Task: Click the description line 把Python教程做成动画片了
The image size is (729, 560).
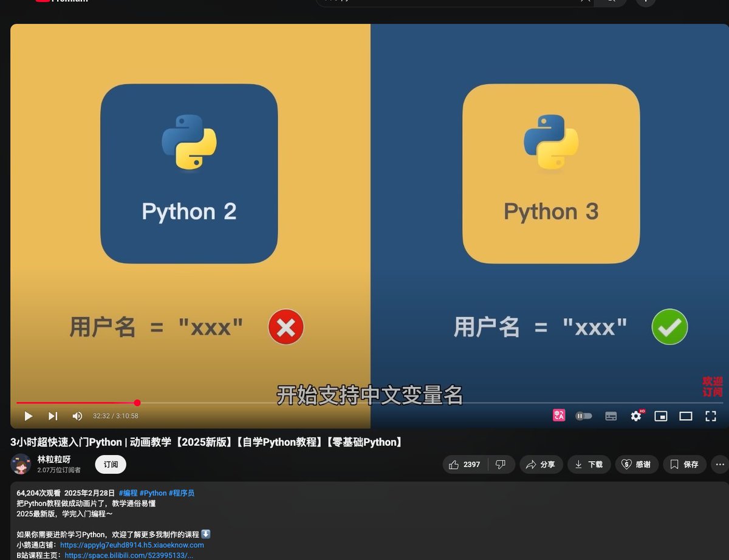Action: pos(86,504)
